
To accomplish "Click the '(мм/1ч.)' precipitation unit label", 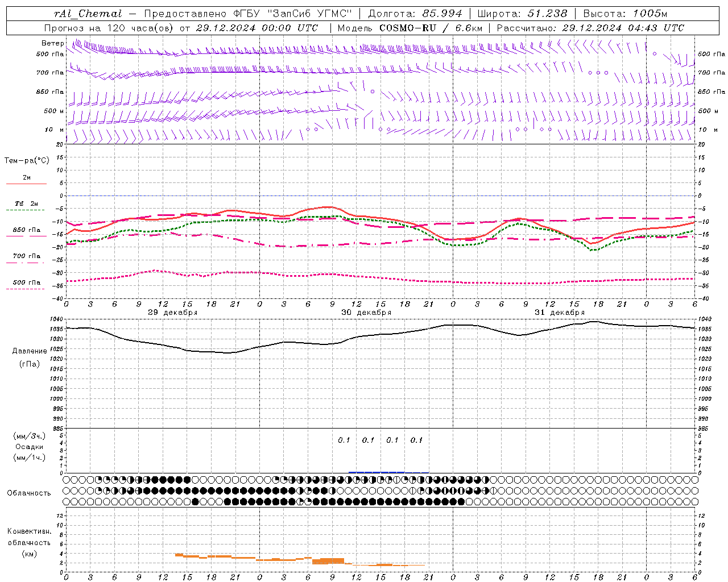I will tap(30, 458).
